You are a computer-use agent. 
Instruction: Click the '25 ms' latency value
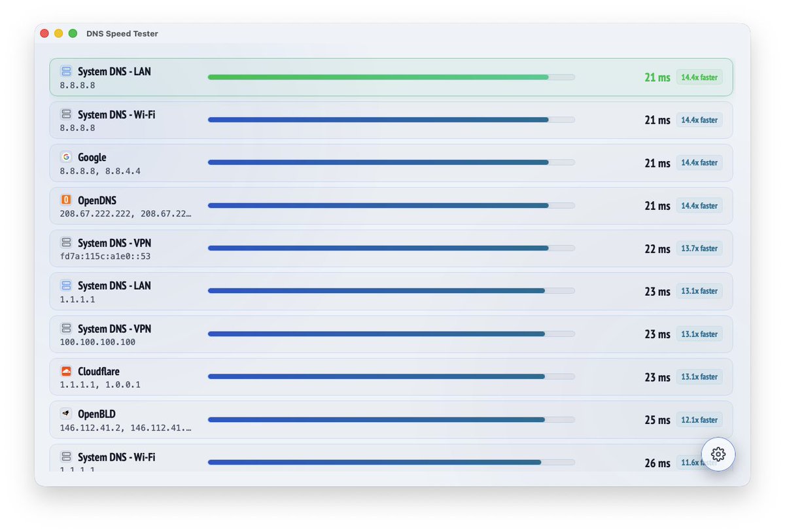click(657, 419)
